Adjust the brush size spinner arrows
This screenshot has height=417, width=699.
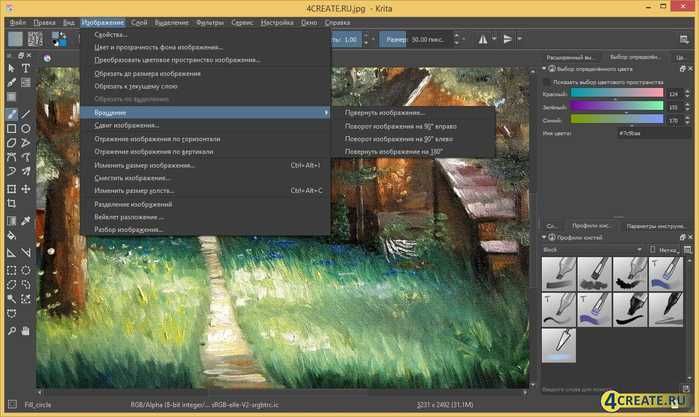(456, 39)
